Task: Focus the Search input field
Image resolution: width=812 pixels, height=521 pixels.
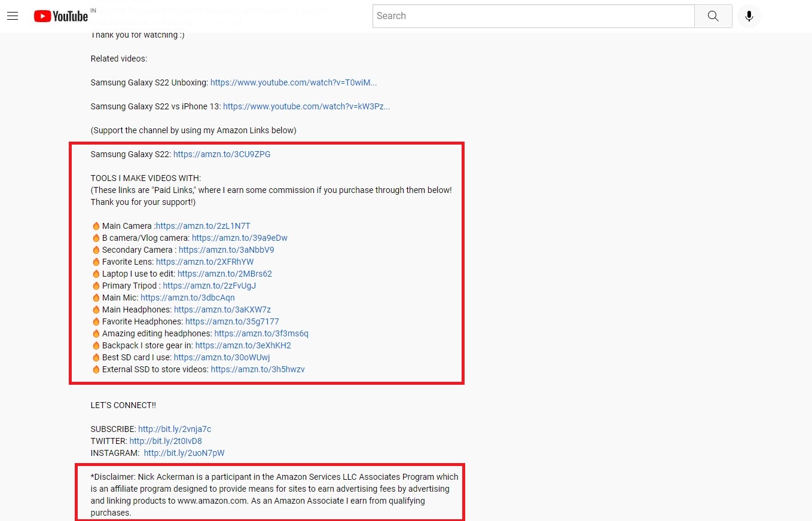Action: [533, 16]
